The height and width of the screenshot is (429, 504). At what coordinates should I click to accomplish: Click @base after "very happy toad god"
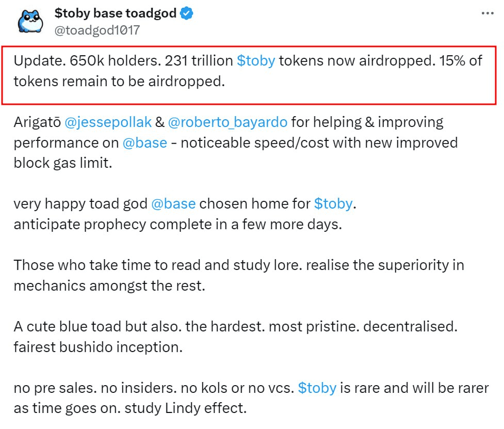[173, 204]
